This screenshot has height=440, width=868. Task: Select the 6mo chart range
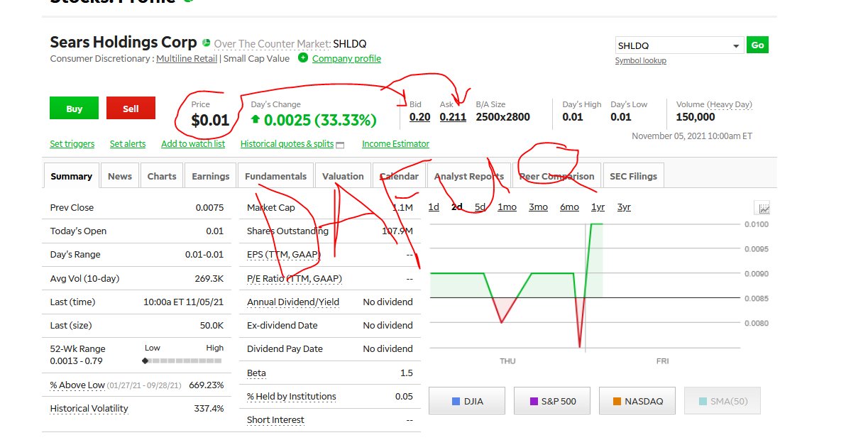pos(569,207)
